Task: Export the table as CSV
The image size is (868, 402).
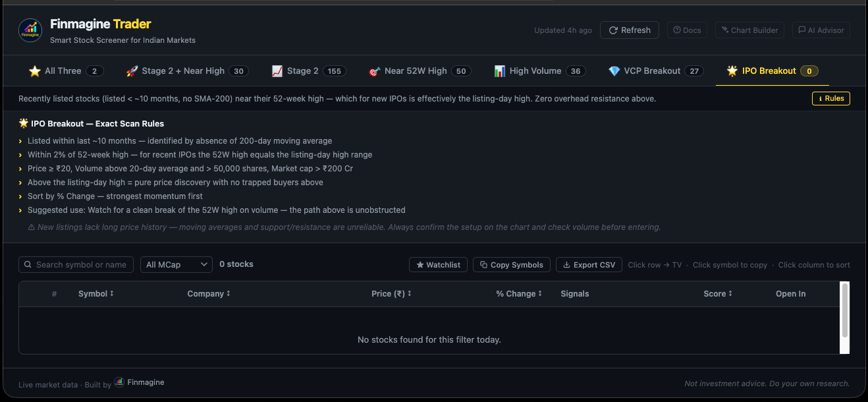Action: (x=588, y=265)
